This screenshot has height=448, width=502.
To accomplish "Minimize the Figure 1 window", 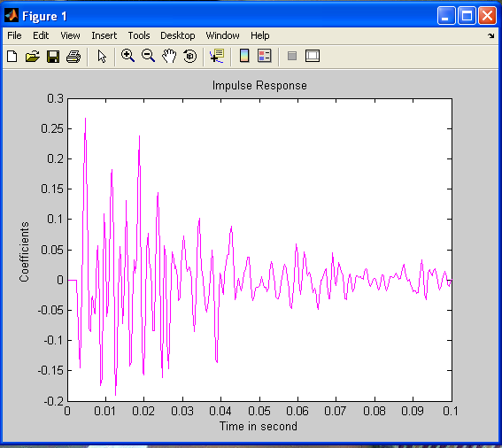I will pos(446,15).
